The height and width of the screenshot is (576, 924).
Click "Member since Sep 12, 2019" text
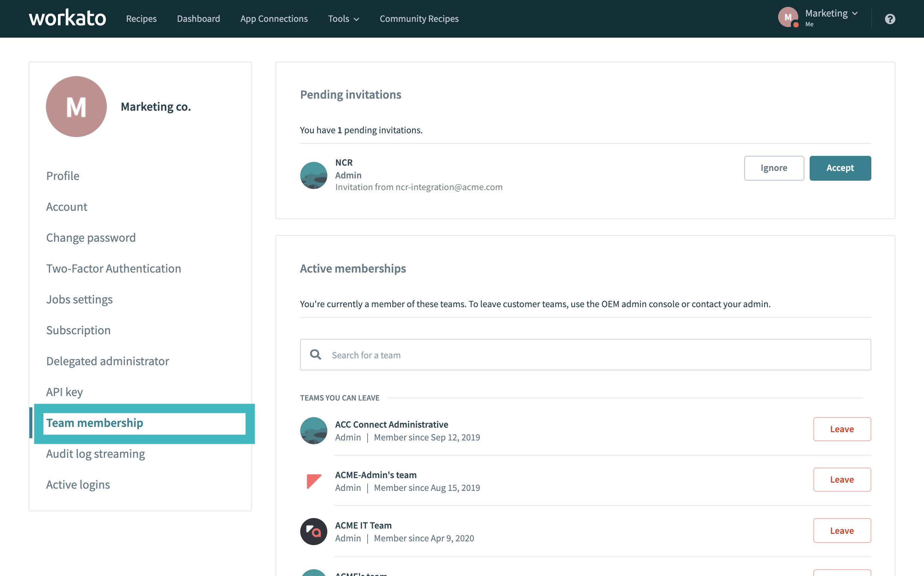point(427,437)
